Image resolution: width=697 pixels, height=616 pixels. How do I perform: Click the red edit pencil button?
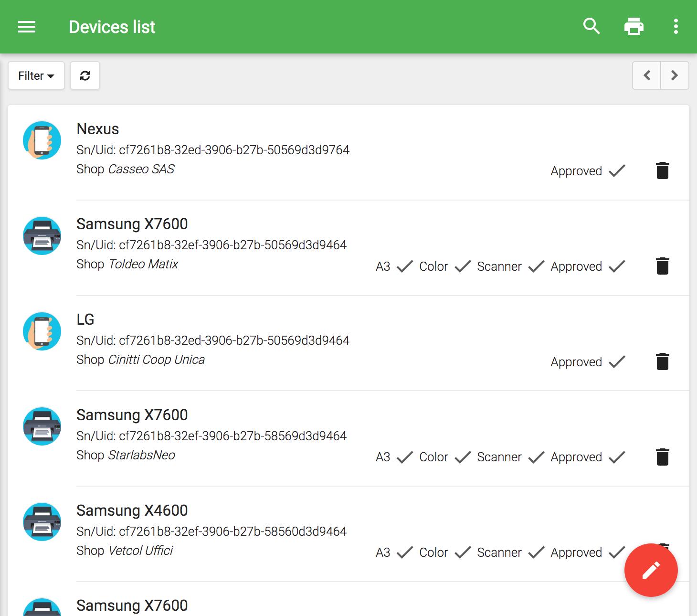(x=651, y=570)
